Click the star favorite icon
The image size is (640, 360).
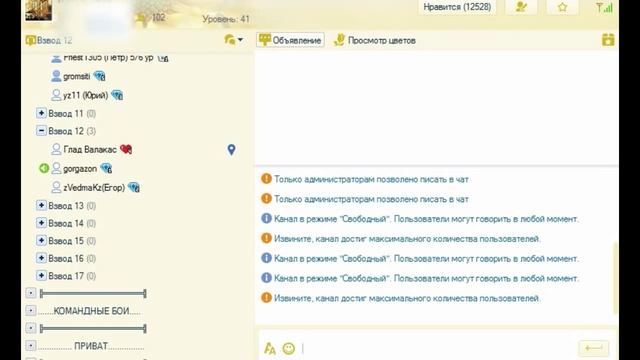562,7
